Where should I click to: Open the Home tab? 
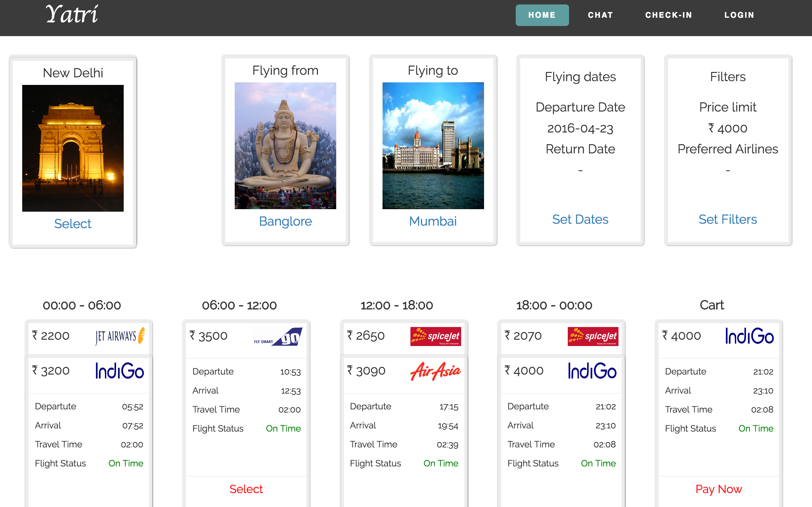[541, 15]
